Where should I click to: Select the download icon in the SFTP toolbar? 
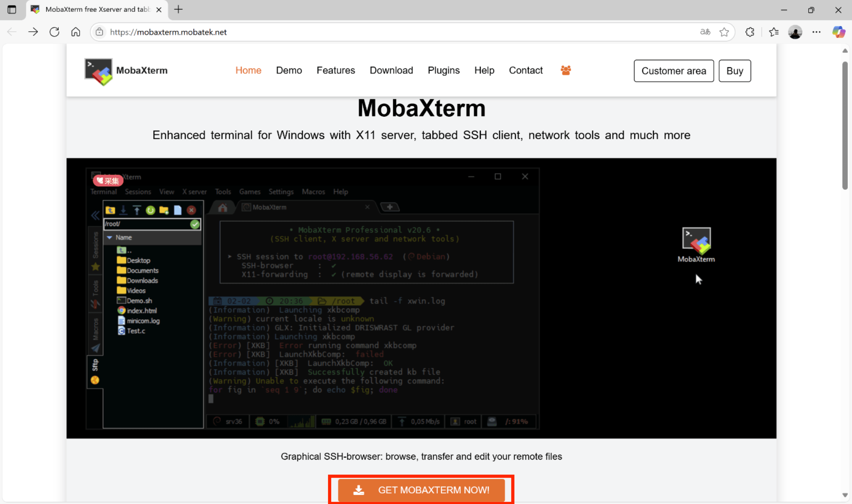click(123, 210)
